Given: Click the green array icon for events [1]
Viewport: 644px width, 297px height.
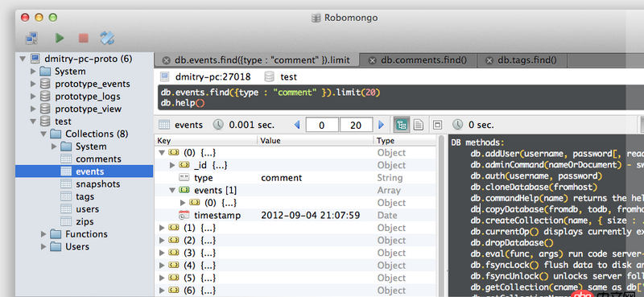Looking at the screenshot, I should [184, 190].
